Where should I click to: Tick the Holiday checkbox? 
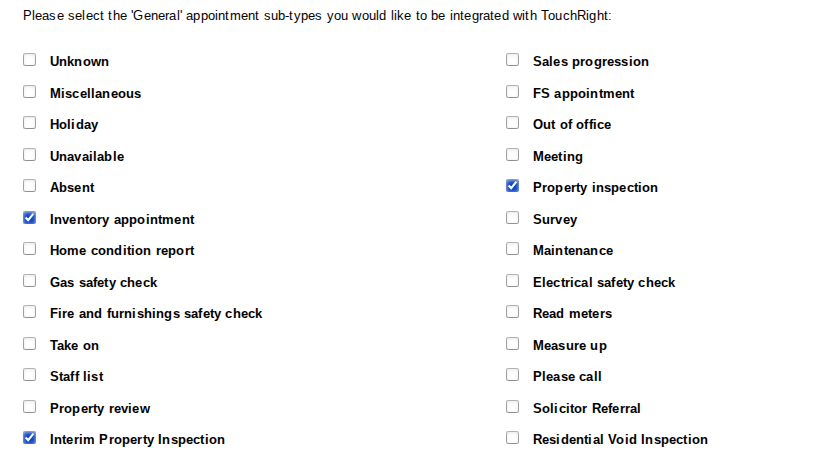pos(29,123)
